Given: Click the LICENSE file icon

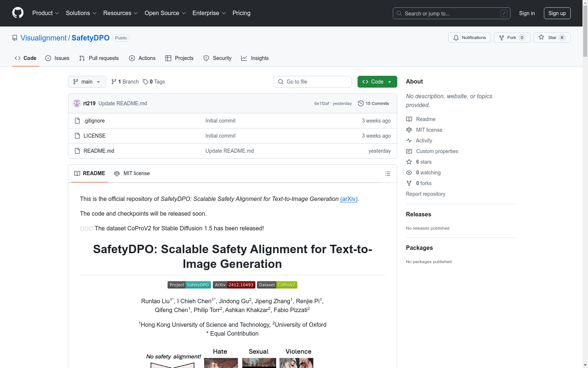Looking at the screenshot, I should click(x=77, y=136).
